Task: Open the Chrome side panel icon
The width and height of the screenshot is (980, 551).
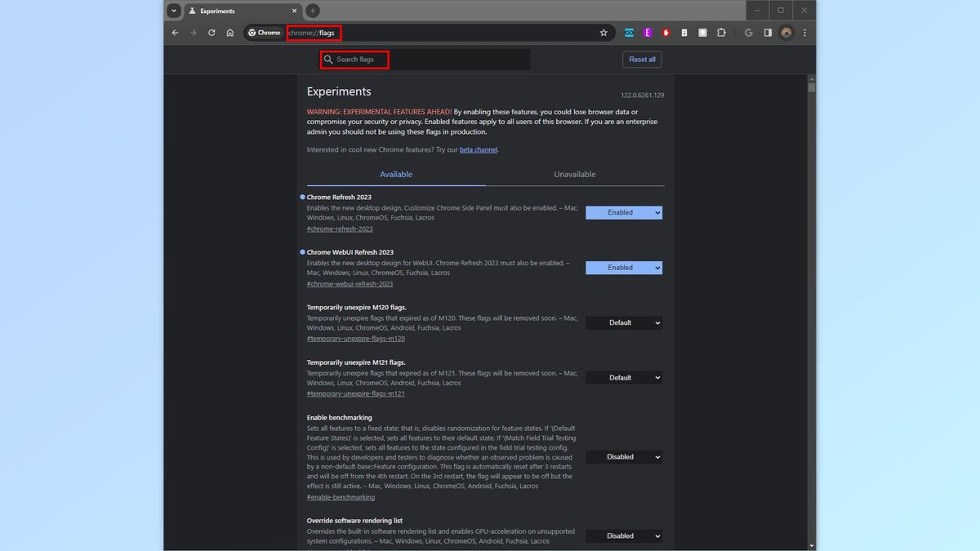Action: click(x=768, y=33)
